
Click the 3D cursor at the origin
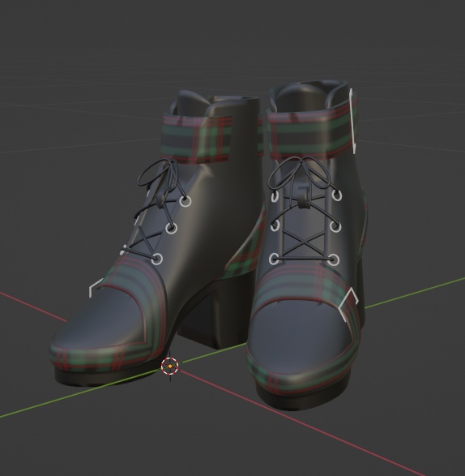click(170, 367)
